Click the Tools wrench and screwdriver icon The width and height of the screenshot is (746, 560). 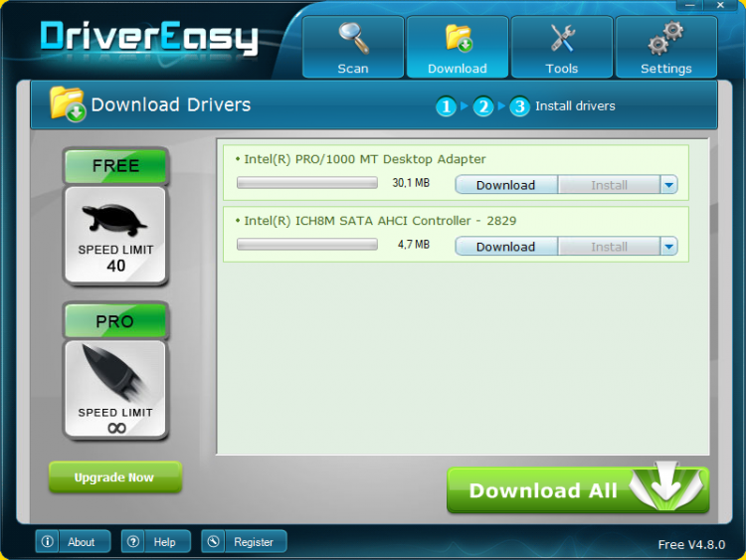pyautogui.click(x=562, y=38)
